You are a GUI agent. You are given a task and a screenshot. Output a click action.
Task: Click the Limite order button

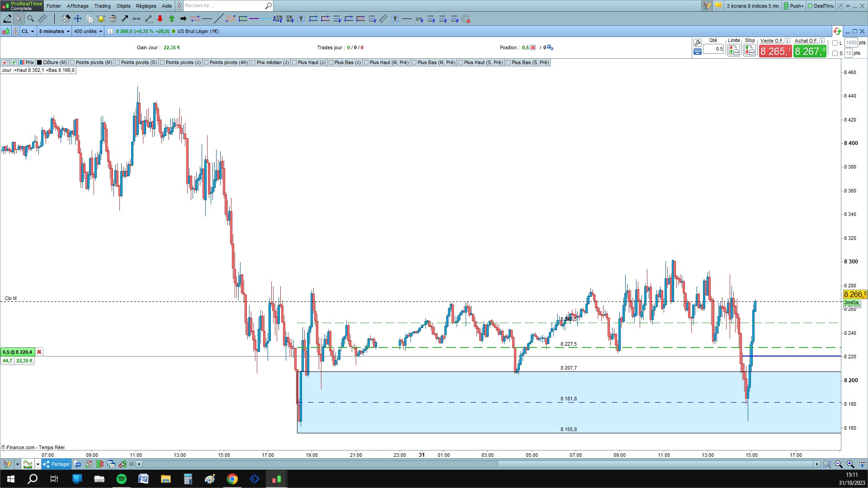[733, 50]
